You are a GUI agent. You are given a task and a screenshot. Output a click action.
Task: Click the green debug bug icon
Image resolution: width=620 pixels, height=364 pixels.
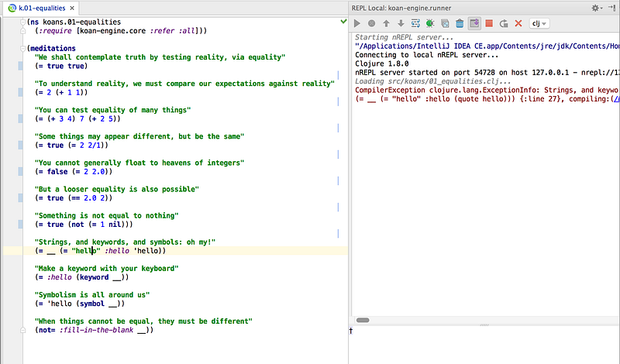point(430,23)
